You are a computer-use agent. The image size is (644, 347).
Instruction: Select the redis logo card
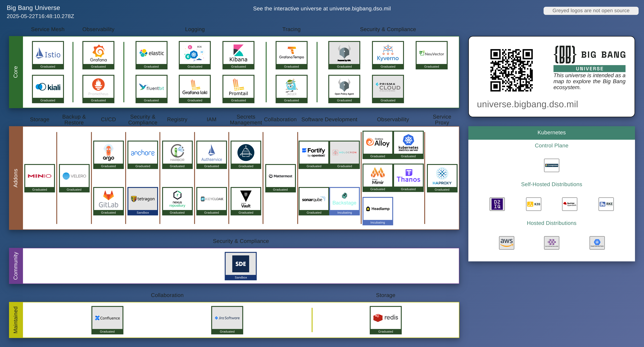pos(385,320)
